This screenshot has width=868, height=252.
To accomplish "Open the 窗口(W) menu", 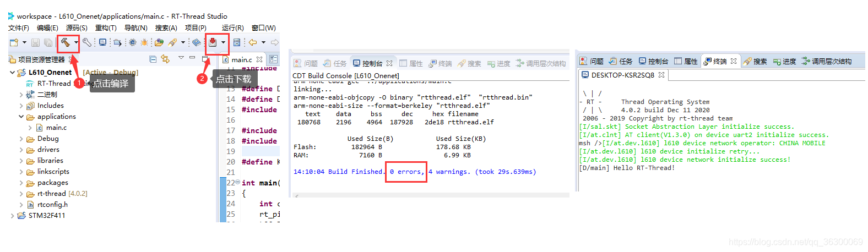I will pos(264,28).
